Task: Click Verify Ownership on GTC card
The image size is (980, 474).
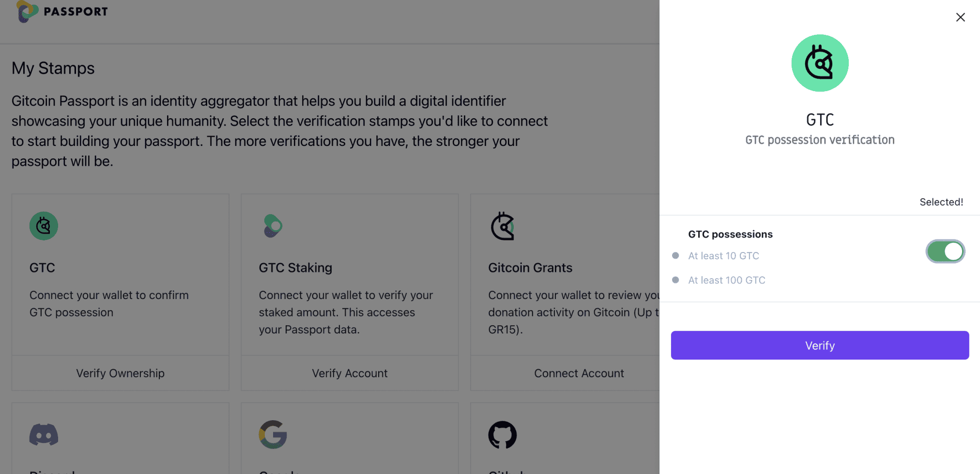Action: [x=120, y=373]
